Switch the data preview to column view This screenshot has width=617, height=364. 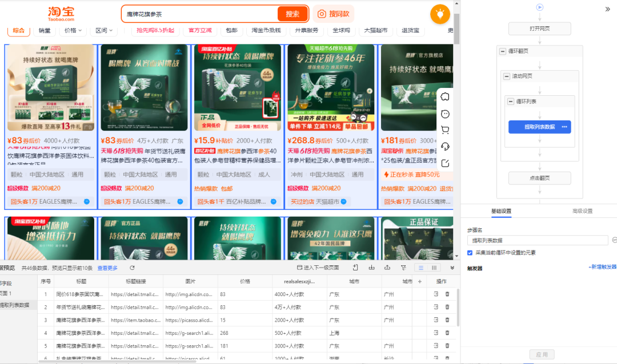(x=434, y=268)
